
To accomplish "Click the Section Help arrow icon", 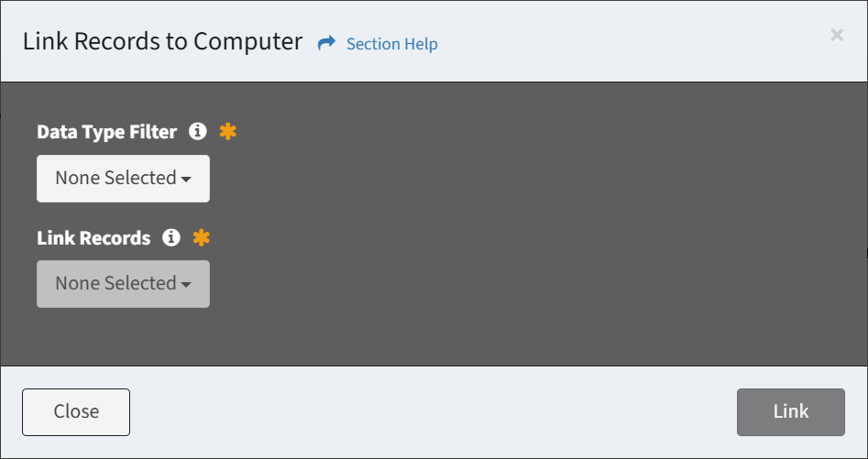I will pos(327,43).
